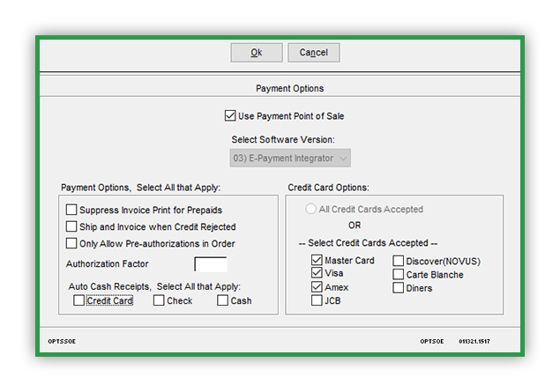Image resolution: width=560 pixels, height=392 pixels.
Task: Check Only Allow Pre-authorizations in Order
Action: pos(71,243)
